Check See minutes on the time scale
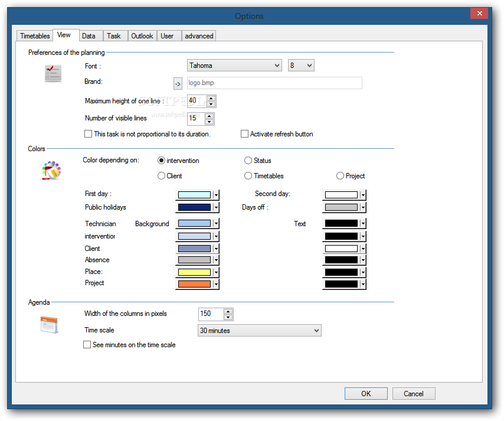 tap(87, 345)
